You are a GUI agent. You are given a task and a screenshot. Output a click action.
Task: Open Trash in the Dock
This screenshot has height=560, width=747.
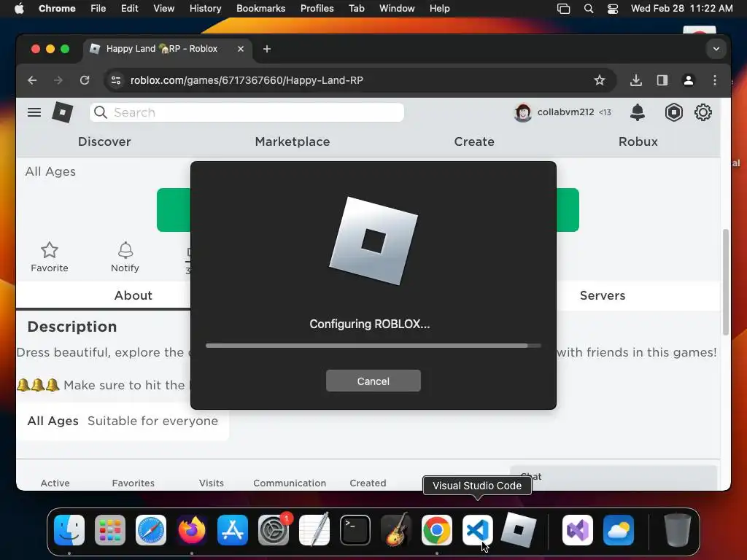click(x=677, y=530)
